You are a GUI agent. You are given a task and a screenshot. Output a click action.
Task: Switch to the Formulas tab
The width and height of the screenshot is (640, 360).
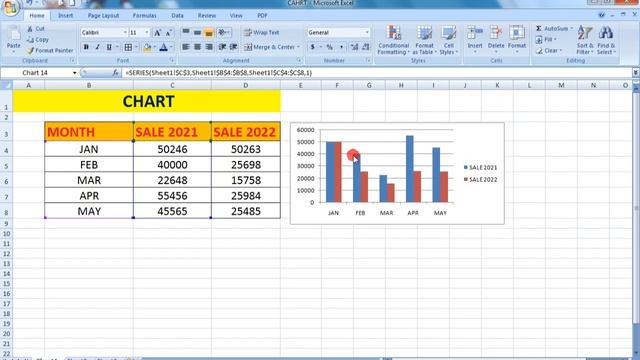[x=144, y=16]
